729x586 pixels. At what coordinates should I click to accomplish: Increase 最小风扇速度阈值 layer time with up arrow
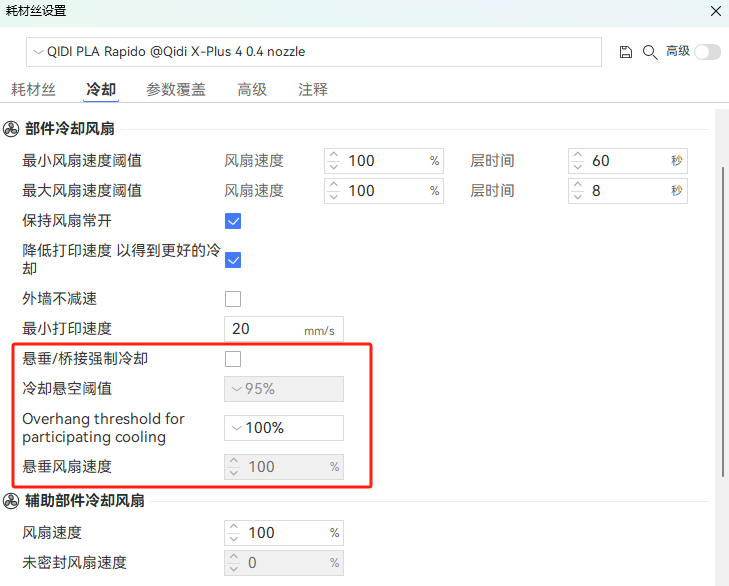coord(577,155)
